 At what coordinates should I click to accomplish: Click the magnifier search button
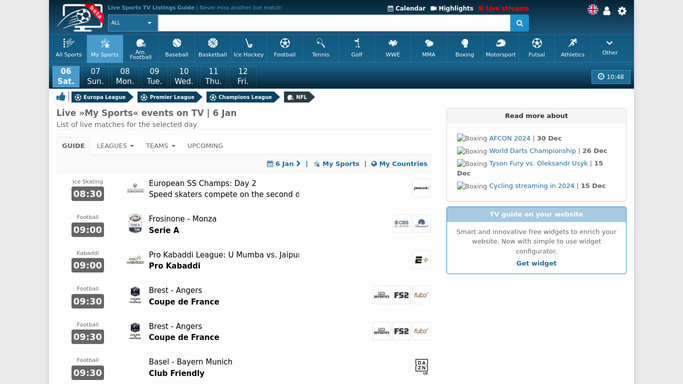click(519, 23)
